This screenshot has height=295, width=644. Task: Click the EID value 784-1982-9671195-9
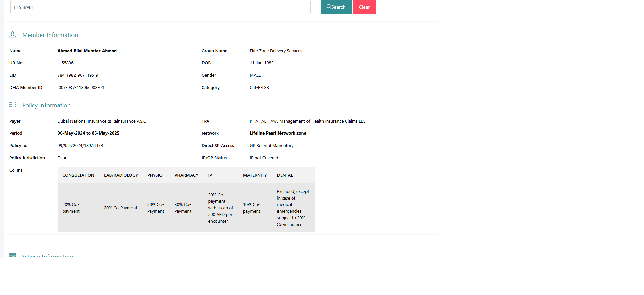(78, 75)
